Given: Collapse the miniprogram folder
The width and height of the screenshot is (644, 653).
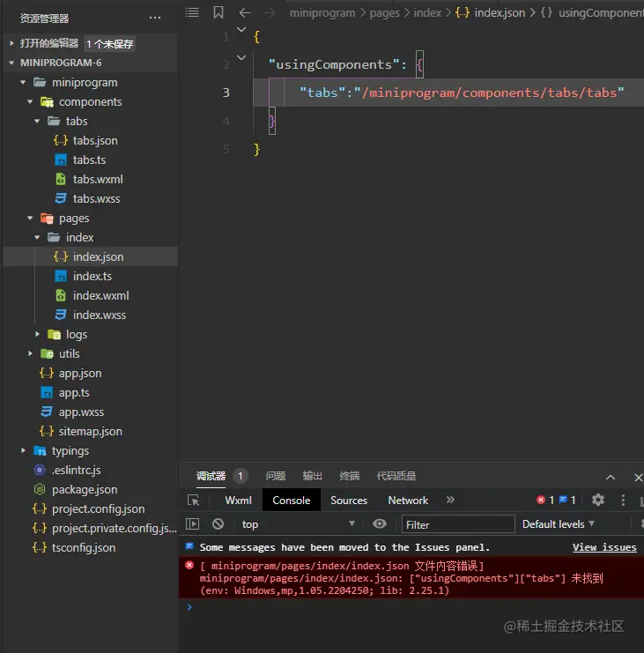Looking at the screenshot, I should click(23, 82).
